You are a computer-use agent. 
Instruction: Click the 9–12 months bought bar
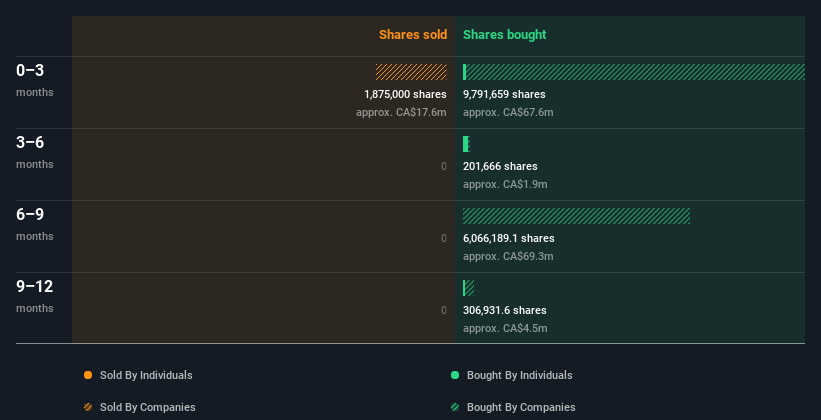click(x=468, y=288)
